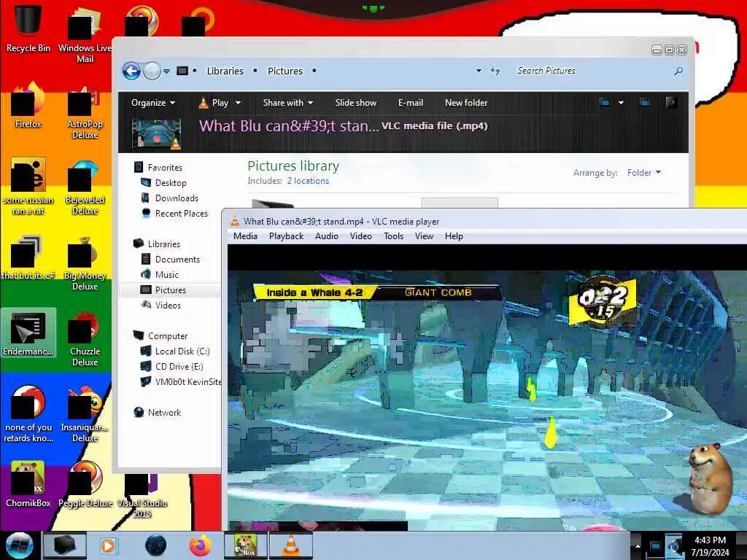Open the VLC Audio menu

[326, 236]
